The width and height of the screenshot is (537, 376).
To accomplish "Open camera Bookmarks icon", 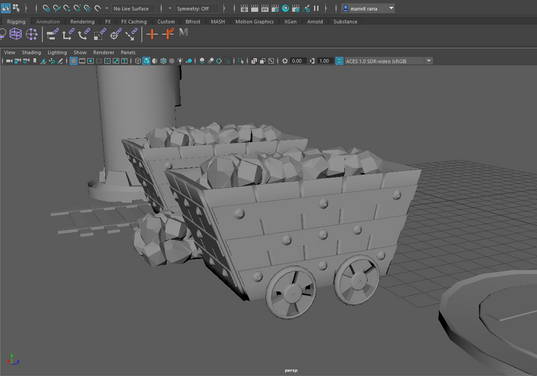I will [35, 61].
